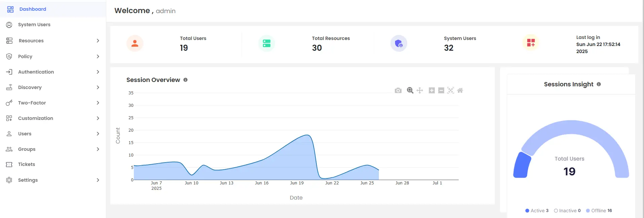This screenshot has height=218, width=644.
Task: Expand the Settings submenu chevron
Action: pyautogui.click(x=98, y=180)
